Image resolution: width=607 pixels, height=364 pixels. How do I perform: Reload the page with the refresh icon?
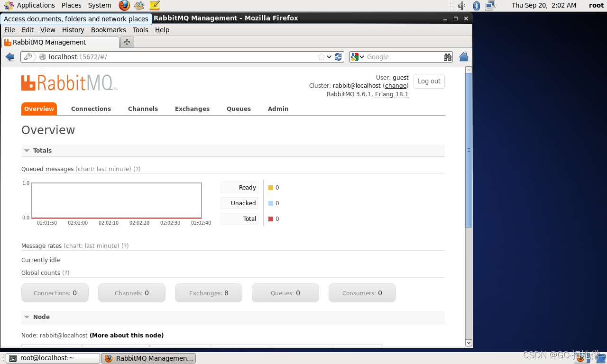point(338,57)
